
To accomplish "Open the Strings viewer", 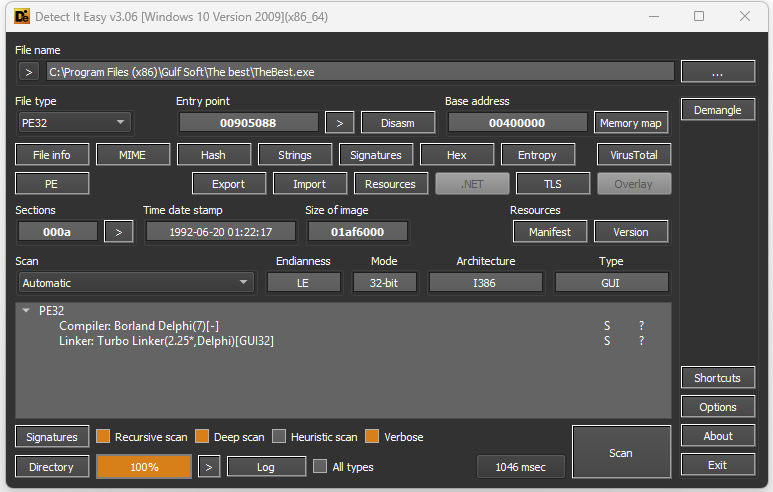I will coord(295,155).
